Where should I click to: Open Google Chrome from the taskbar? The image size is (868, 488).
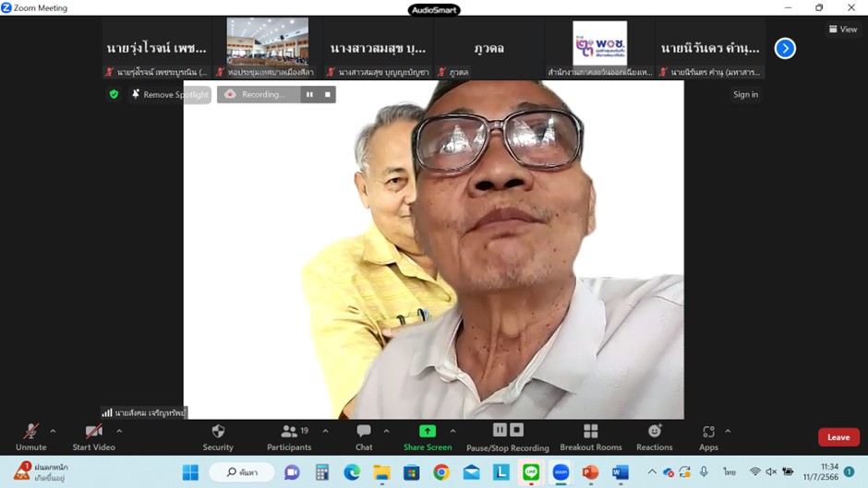tap(441, 472)
